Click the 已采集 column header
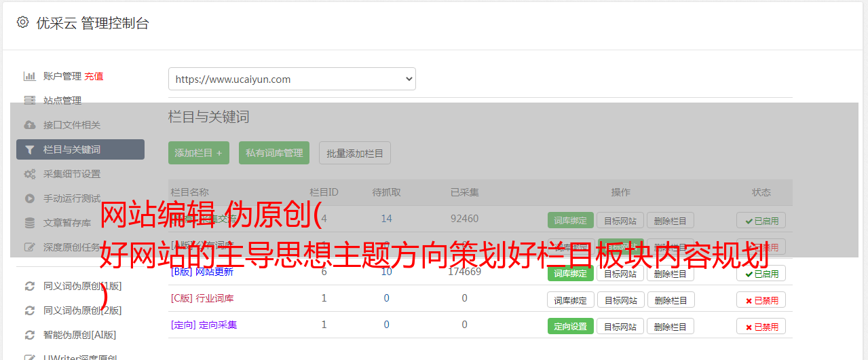This screenshot has width=868, height=360. click(x=464, y=192)
